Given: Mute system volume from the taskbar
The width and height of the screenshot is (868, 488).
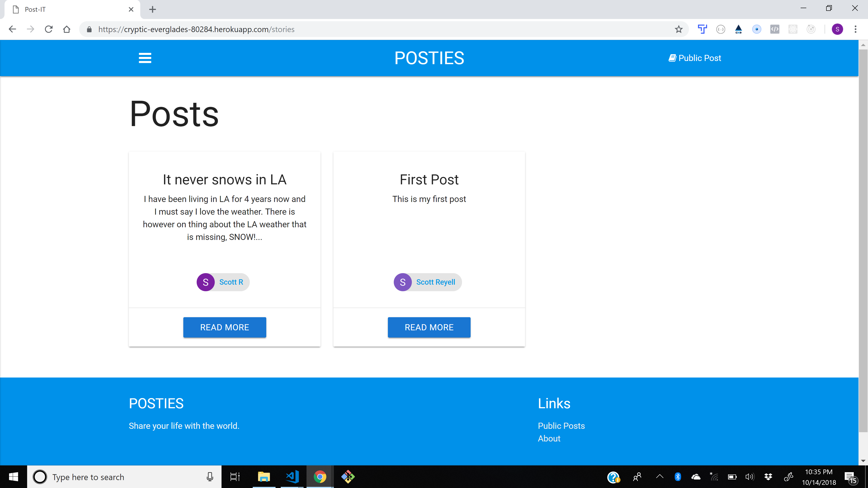Looking at the screenshot, I should click(750, 476).
